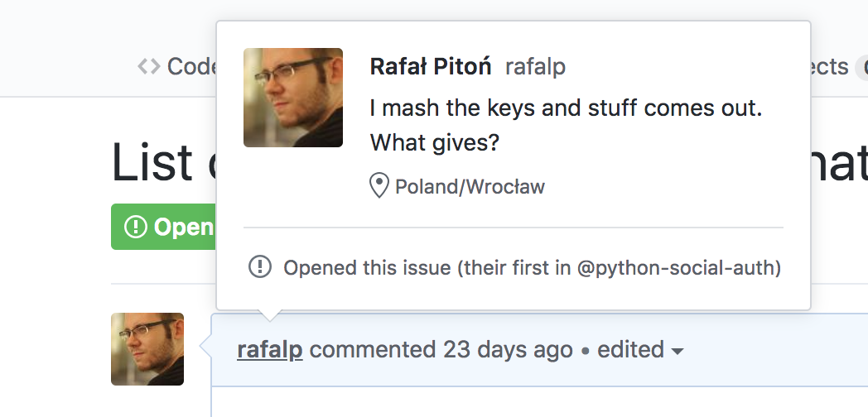
Task: Click the "23 days ago" comment timestamp
Action: point(508,350)
